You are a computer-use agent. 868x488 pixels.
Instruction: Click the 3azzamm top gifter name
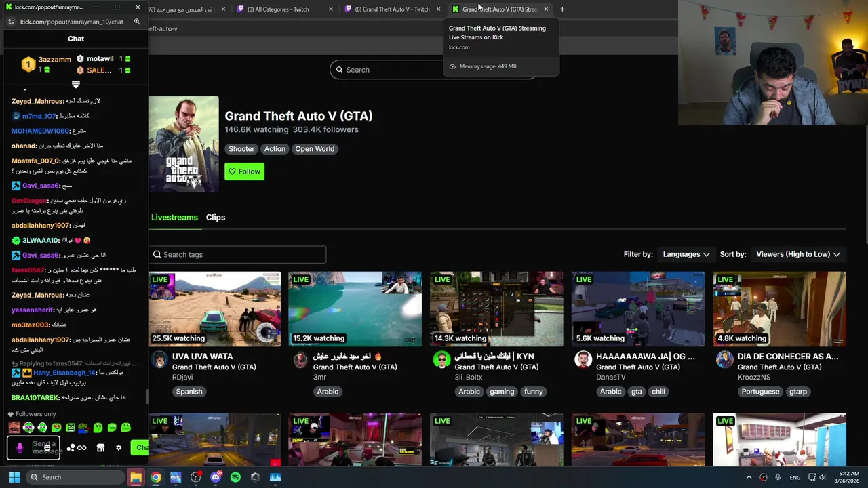[x=55, y=60]
